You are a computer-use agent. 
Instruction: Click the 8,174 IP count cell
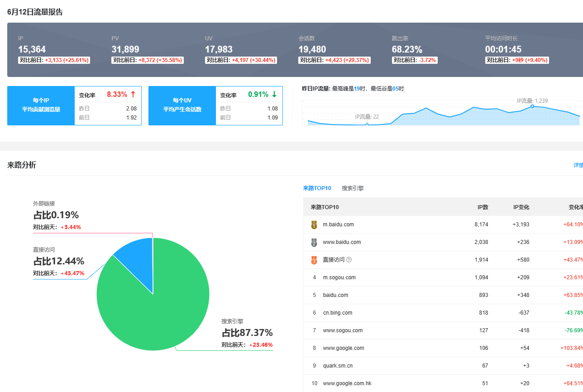tap(481, 225)
